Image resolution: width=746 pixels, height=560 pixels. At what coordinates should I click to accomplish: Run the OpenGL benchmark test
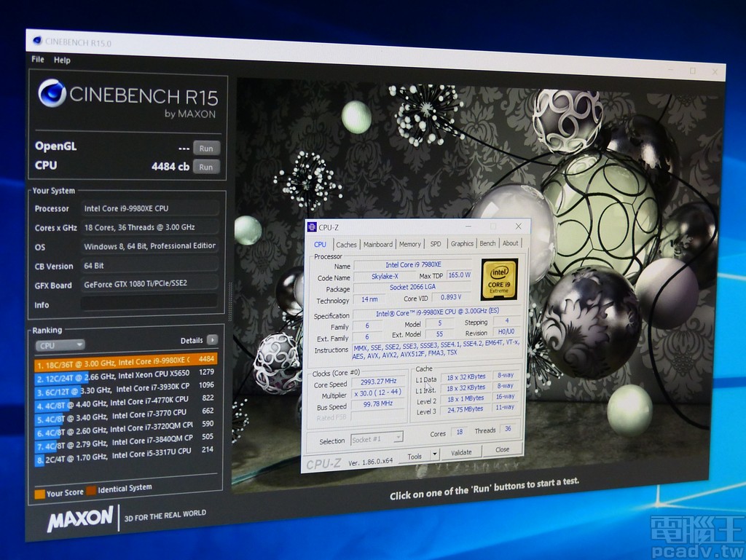(x=206, y=148)
